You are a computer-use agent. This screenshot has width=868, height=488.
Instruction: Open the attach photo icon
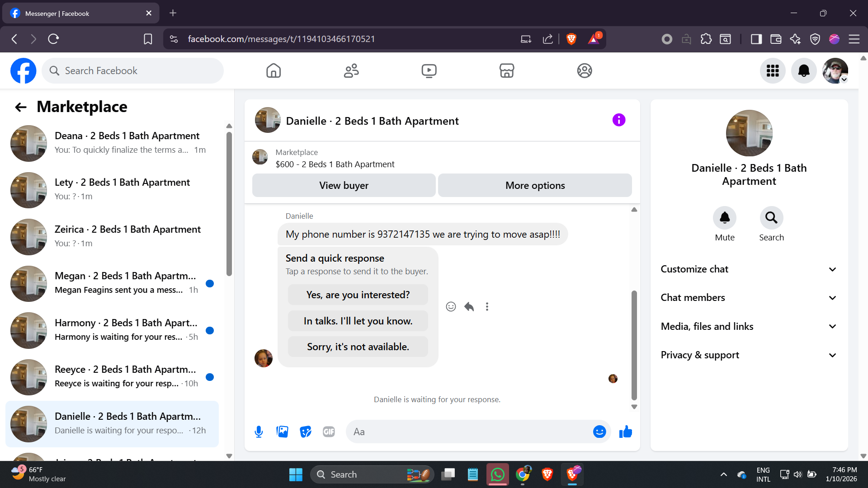coord(282,432)
